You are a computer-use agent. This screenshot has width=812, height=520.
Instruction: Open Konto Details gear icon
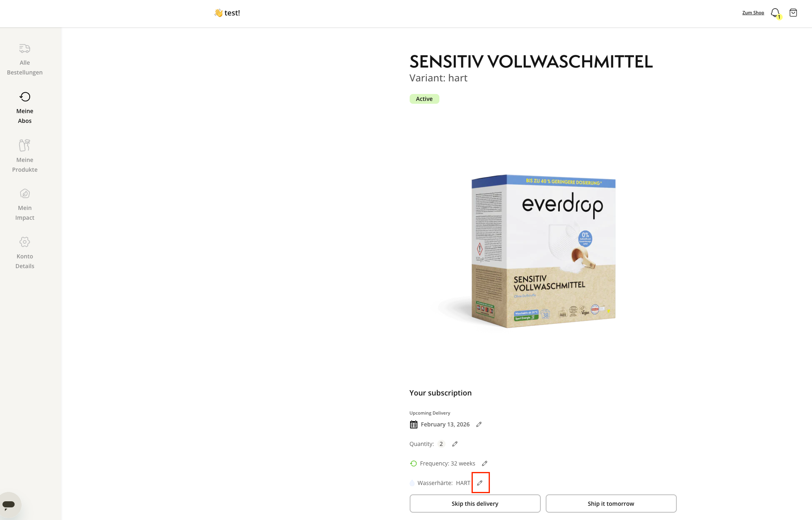click(x=25, y=242)
